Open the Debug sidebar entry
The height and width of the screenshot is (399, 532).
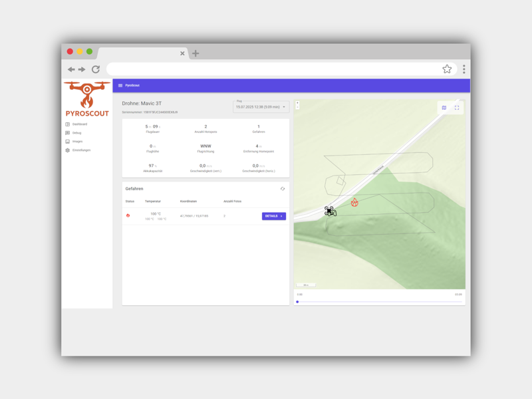click(x=76, y=133)
